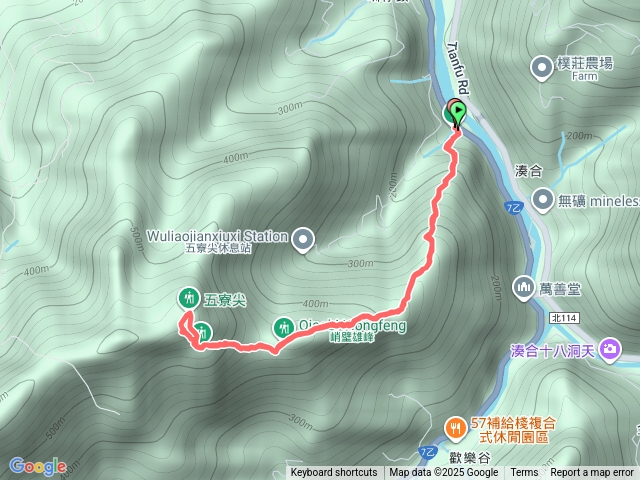Click the 北114 road shield

tap(564, 318)
